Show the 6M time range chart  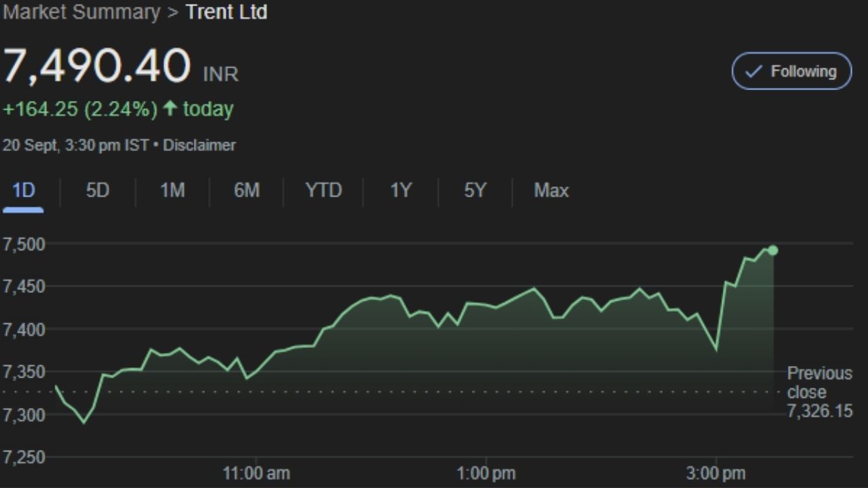tap(247, 190)
